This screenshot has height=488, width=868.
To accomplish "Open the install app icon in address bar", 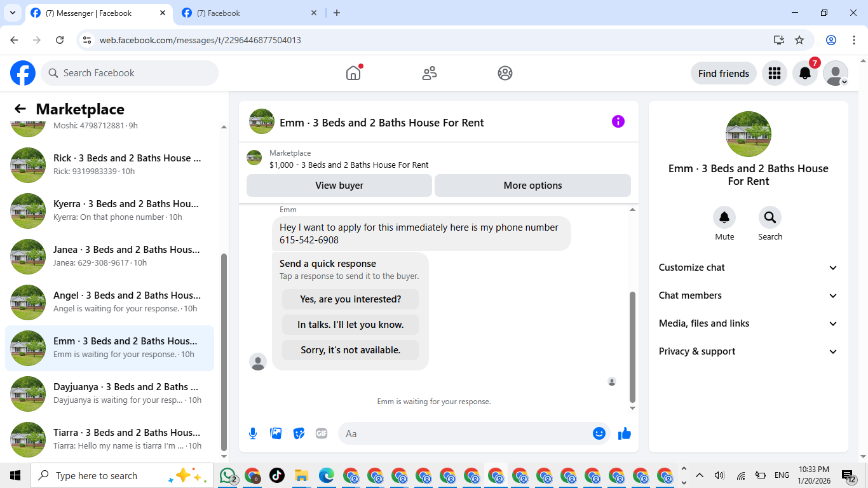I will [x=779, y=40].
